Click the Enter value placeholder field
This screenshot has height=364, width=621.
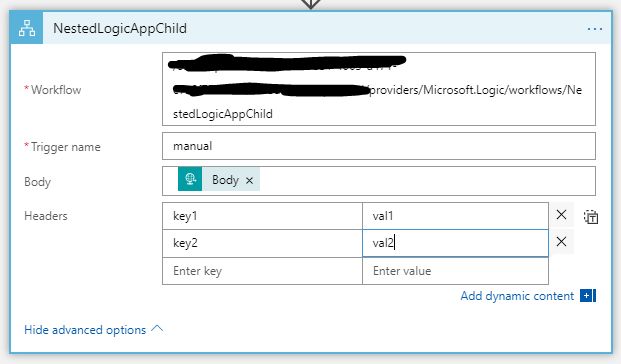tap(455, 271)
